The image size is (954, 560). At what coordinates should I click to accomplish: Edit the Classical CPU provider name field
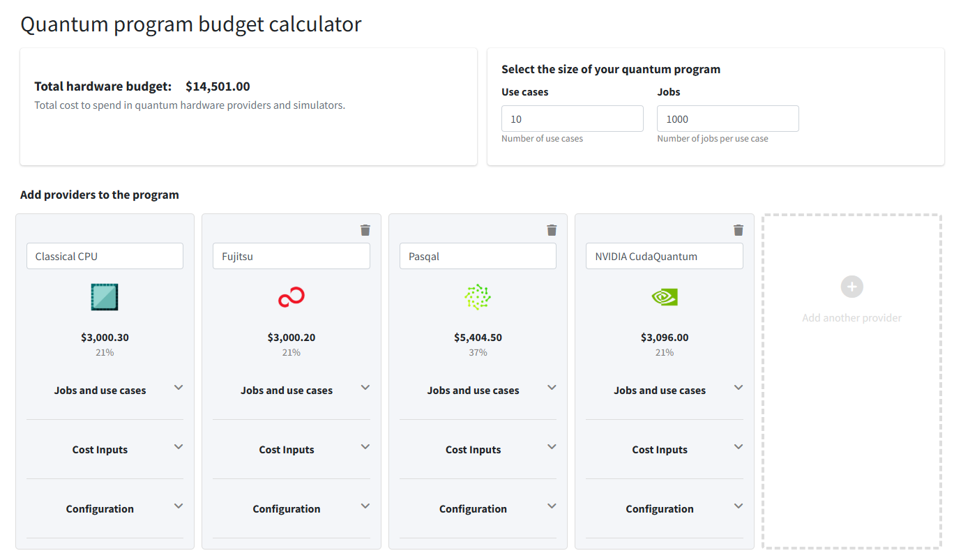point(105,257)
